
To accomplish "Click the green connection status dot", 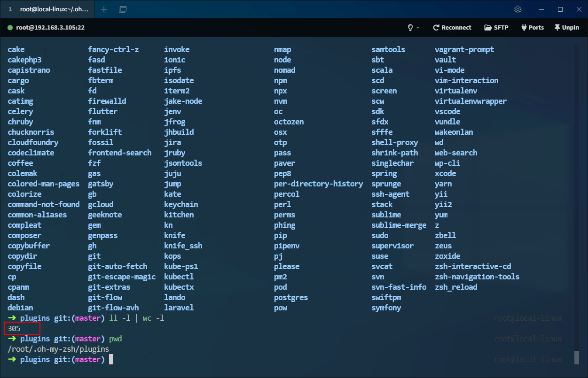I will click(10, 28).
